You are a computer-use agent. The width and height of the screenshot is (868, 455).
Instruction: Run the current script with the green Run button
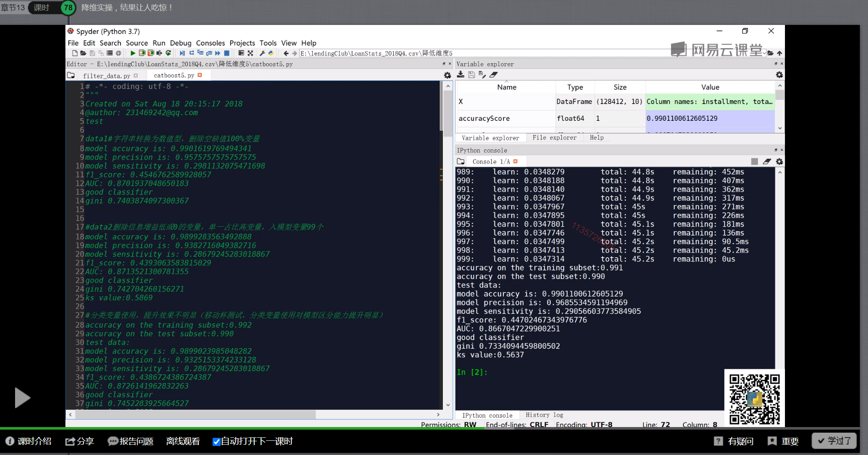click(x=133, y=53)
